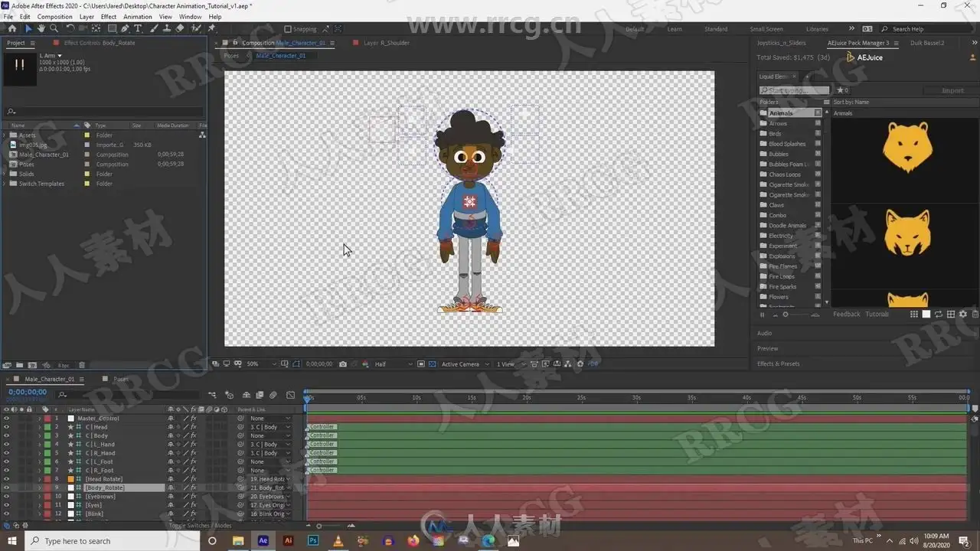Select the Brush tool

[x=155, y=28]
